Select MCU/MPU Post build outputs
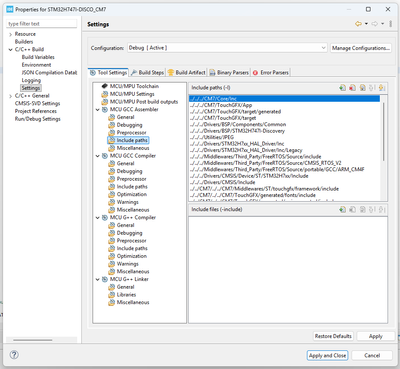 click(x=144, y=102)
